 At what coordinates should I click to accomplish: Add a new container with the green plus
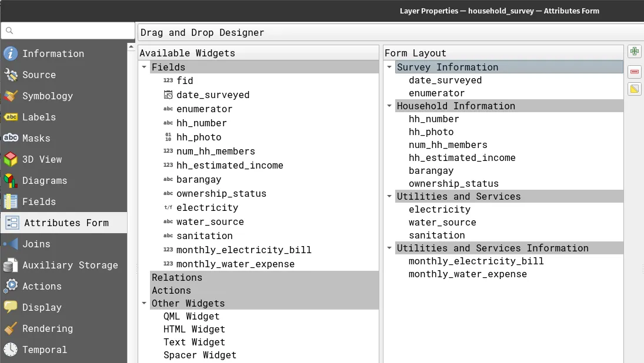pos(634,52)
